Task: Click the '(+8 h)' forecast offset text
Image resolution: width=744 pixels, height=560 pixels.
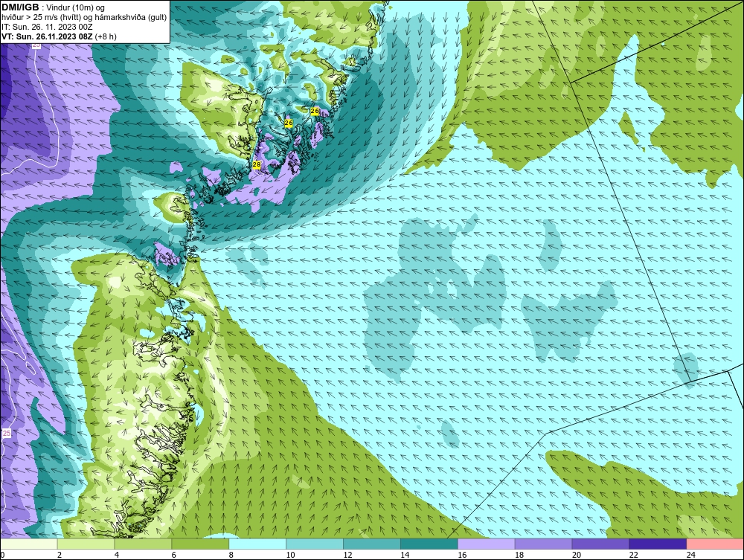Action: [x=106, y=36]
